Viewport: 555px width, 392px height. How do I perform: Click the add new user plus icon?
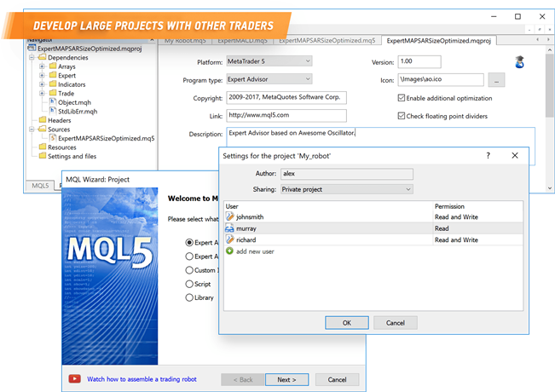[229, 251]
